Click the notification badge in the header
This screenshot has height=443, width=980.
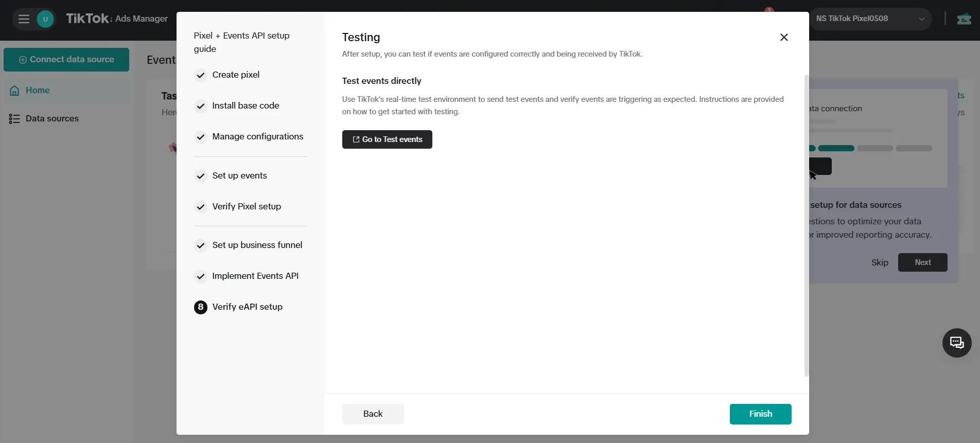coord(769,10)
